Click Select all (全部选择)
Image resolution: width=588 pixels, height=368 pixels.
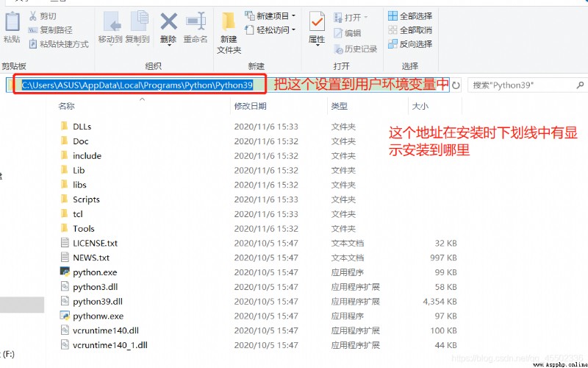(410, 15)
